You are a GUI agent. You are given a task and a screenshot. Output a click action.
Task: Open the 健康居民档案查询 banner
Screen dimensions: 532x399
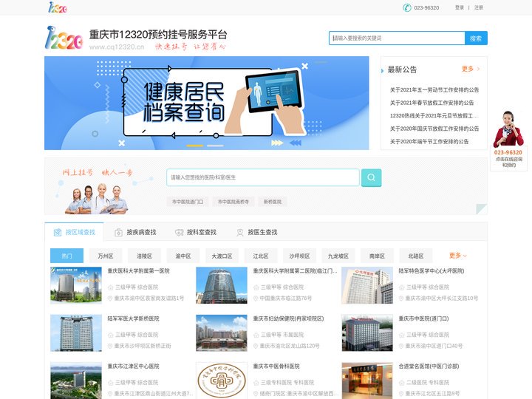tap(207, 103)
